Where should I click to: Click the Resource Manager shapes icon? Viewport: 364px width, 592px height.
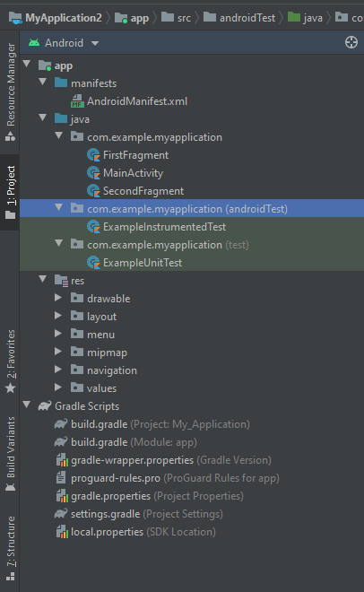11,136
